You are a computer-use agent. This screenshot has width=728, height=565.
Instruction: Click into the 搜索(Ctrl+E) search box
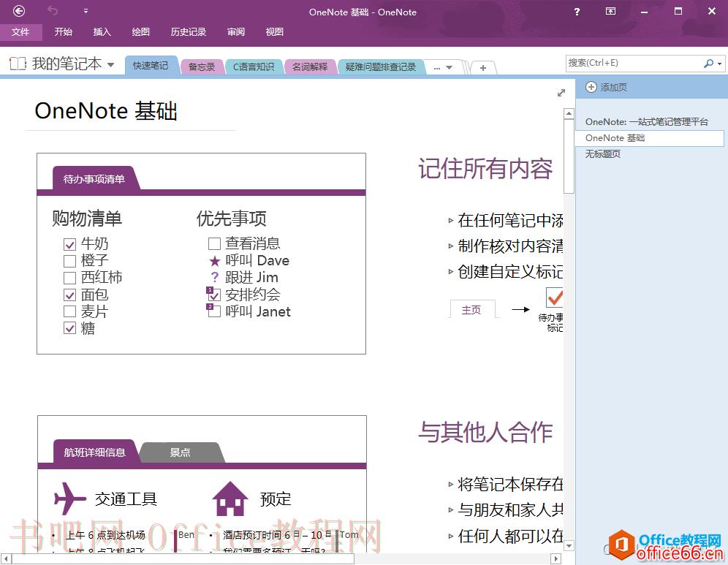pyautogui.click(x=634, y=63)
